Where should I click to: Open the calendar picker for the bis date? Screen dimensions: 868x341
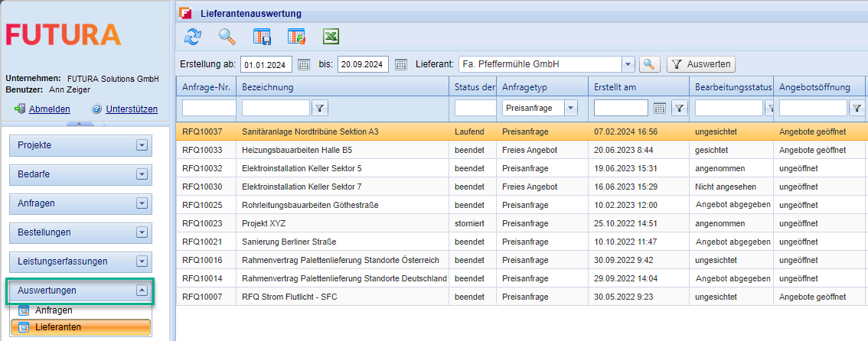pos(400,64)
